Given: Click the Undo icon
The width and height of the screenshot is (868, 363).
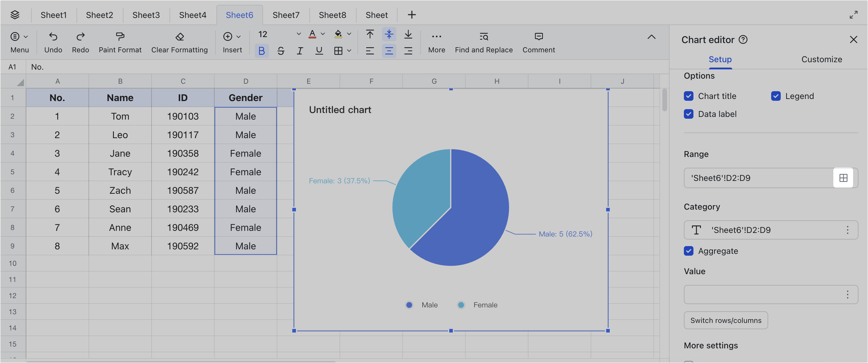Looking at the screenshot, I should [53, 36].
